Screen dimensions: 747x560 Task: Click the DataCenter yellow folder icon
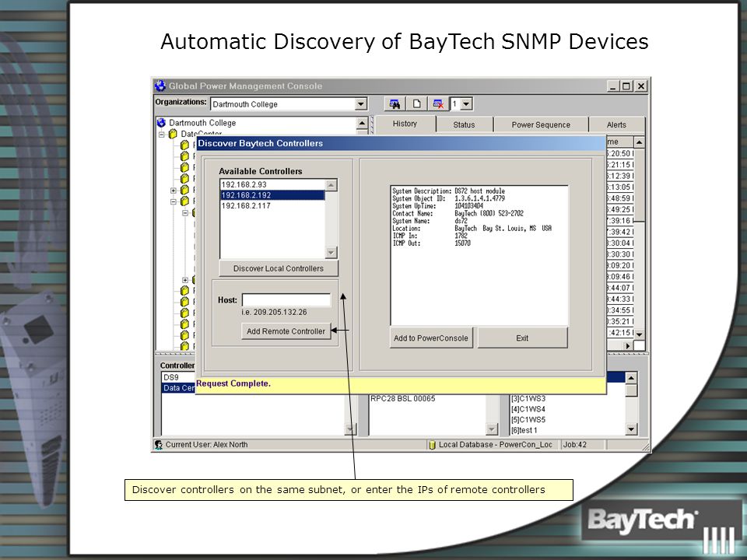click(x=173, y=135)
